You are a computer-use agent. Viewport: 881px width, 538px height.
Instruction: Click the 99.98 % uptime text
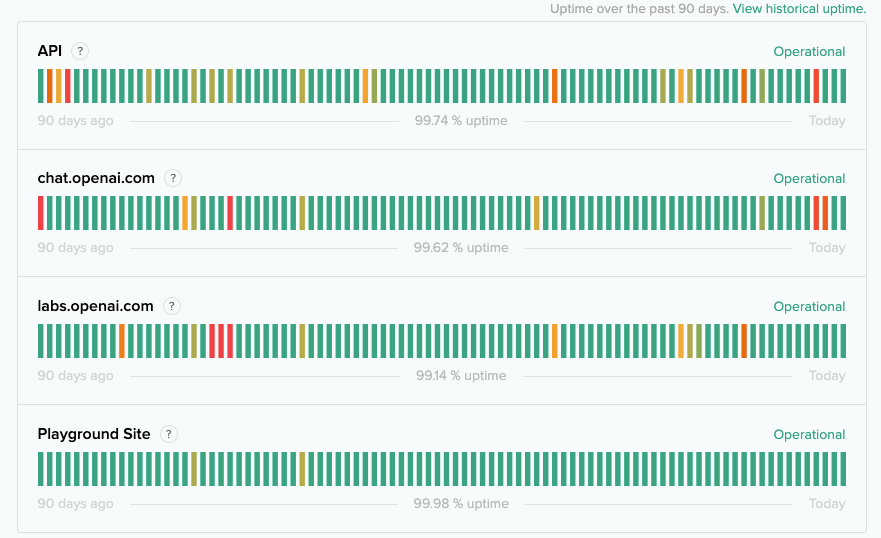461,504
